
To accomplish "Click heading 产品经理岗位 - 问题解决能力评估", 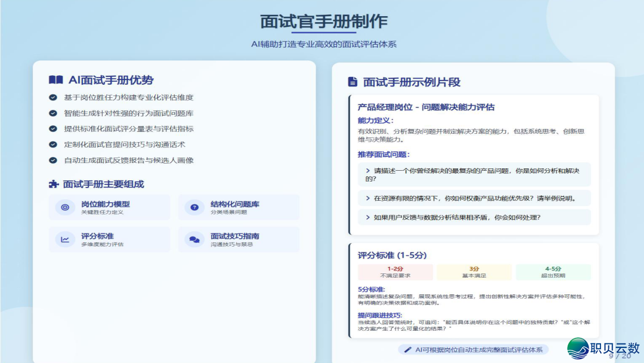I will [426, 107].
